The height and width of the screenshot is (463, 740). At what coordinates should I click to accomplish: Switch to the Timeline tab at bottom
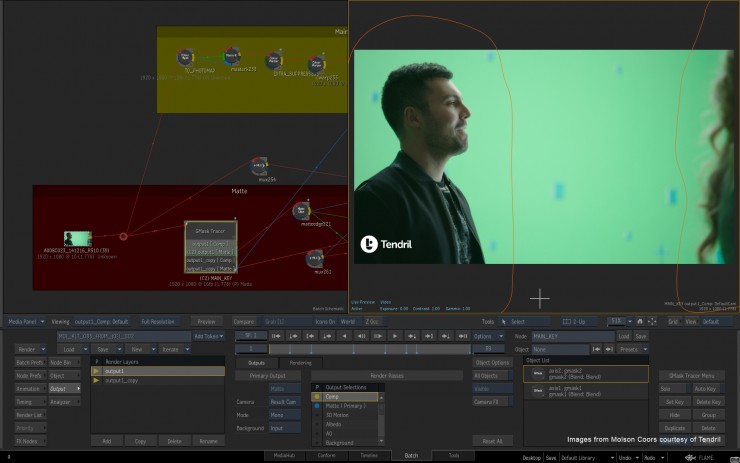pyautogui.click(x=368, y=455)
